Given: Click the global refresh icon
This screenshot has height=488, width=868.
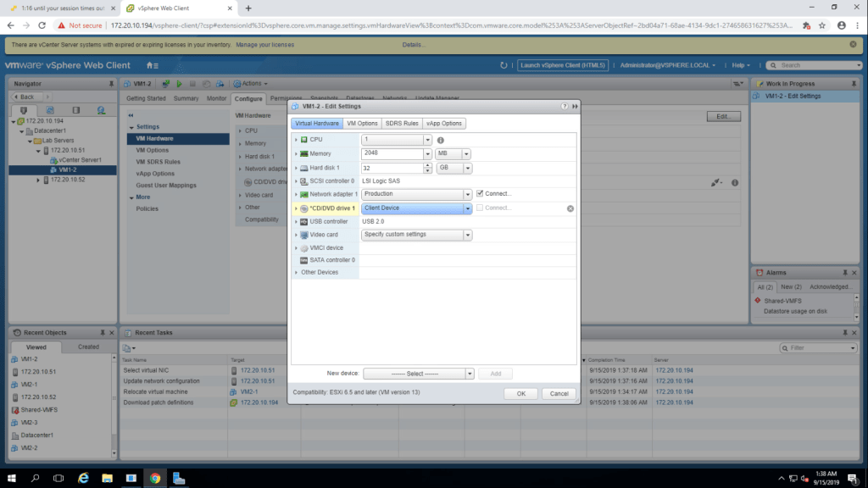Looking at the screenshot, I should click(504, 65).
